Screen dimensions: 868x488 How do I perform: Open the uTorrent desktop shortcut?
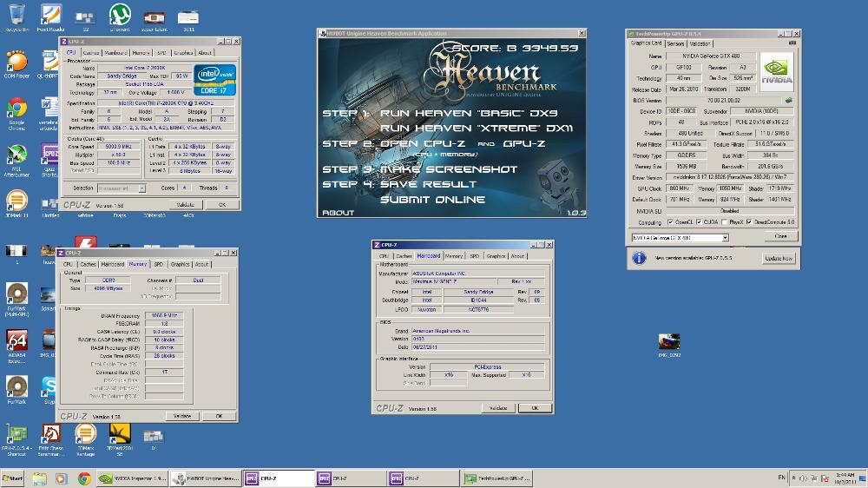click(120, 16)
